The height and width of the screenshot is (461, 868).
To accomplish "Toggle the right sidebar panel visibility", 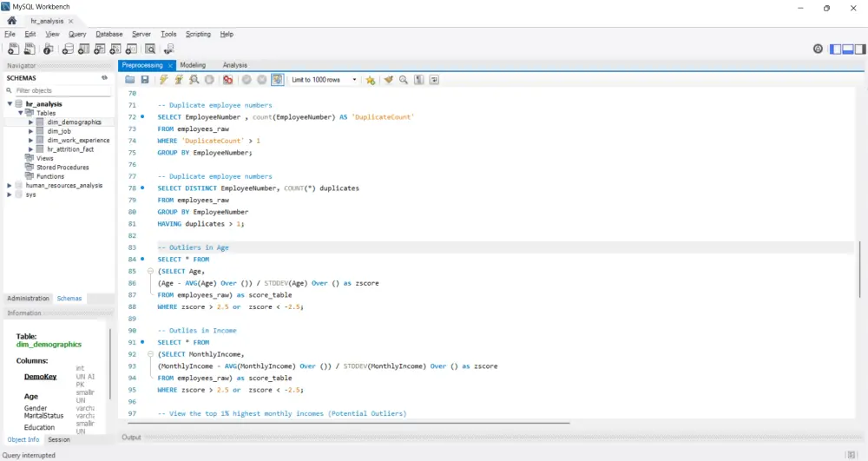I will [x=860, y=49].
